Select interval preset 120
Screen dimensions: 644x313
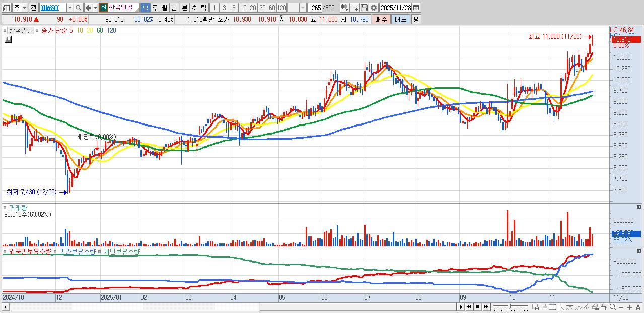(x=281, y=8)
